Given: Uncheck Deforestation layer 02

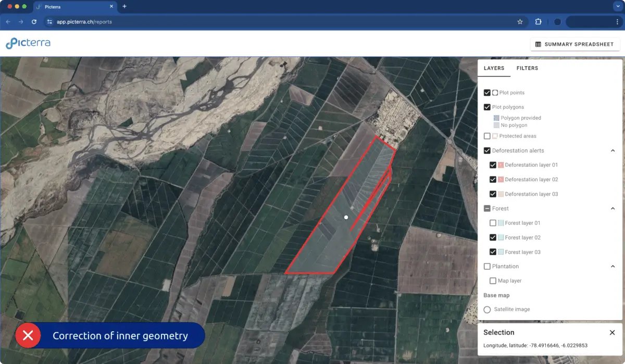Looking at the screenshot, I should point(493,180).
